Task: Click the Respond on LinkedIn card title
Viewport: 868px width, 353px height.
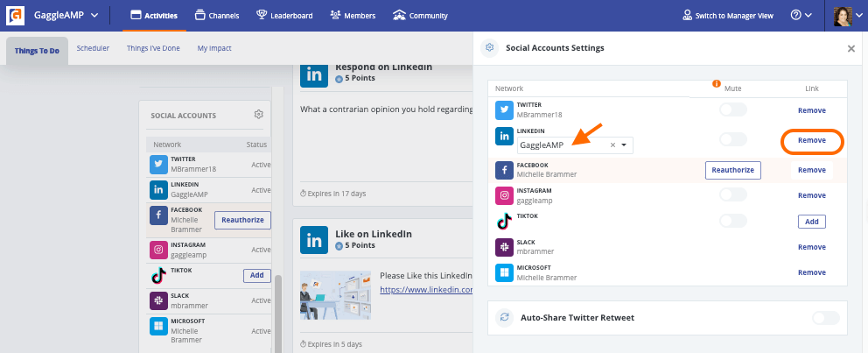Action: 383,67
